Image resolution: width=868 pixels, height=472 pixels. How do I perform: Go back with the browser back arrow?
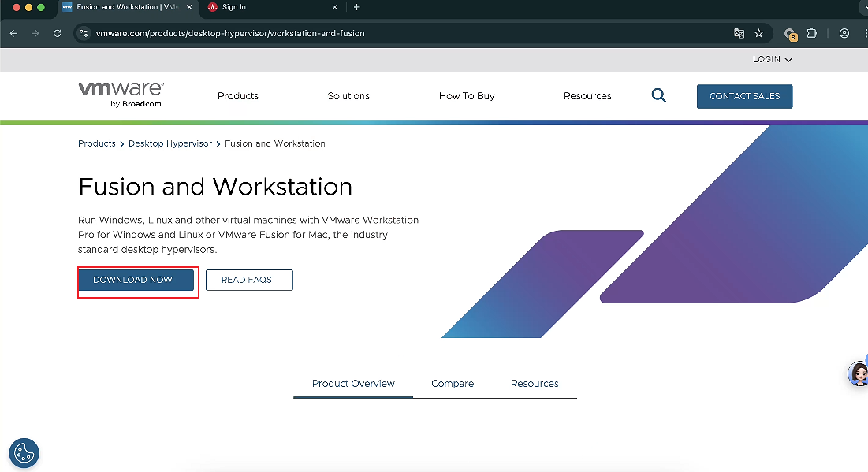14,33
